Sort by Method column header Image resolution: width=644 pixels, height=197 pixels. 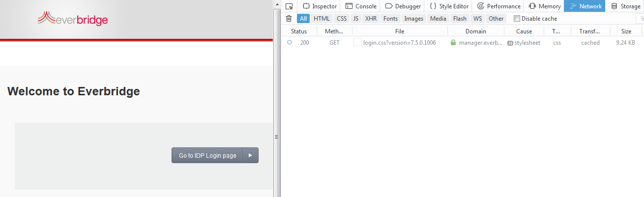click(x=335, y=31)
